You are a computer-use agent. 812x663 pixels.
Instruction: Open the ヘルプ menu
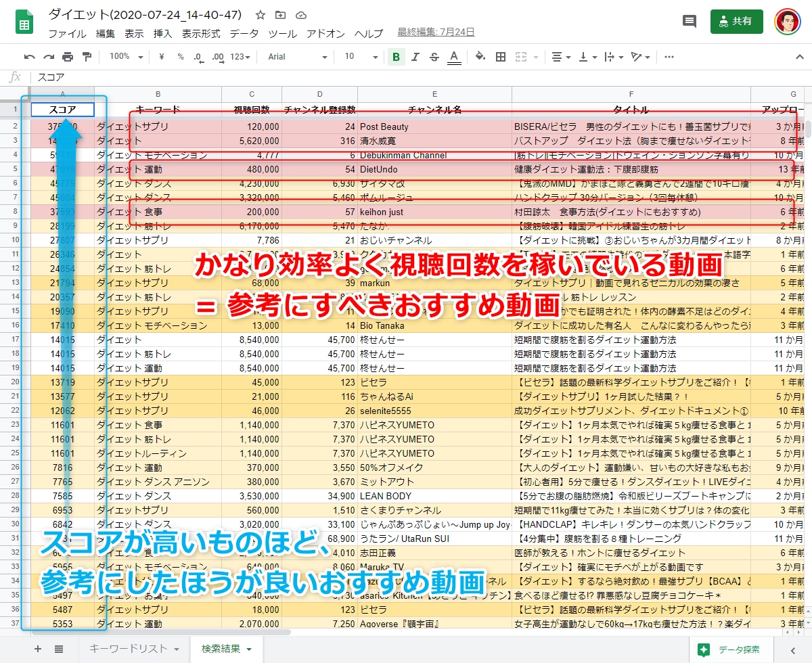coord(369,33)
